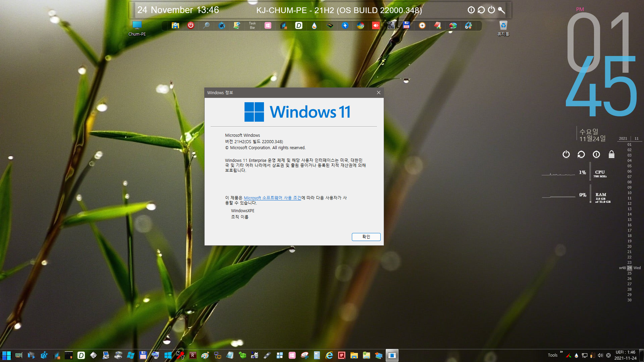Open the red dotted square icon on taskbar
644x362 pixels.
coord(341,355)
